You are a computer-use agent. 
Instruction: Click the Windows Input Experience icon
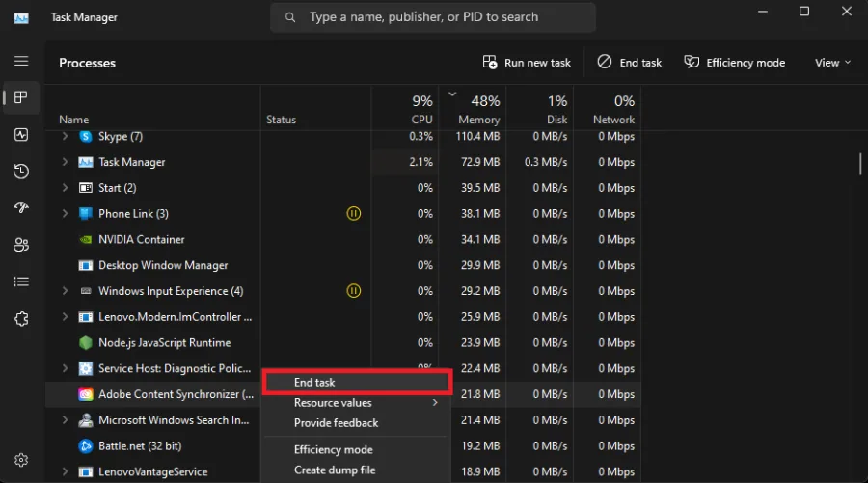(85, 291)
